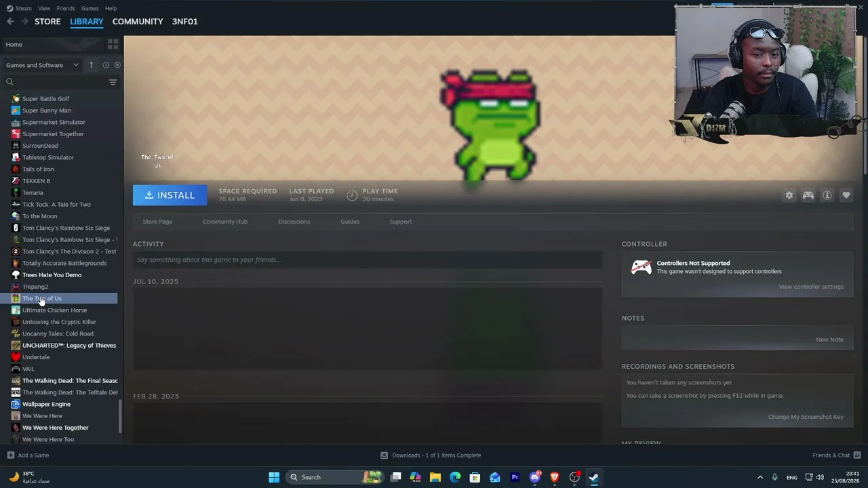Switch library to grid collections view
The width and height of the screenshot is (868, 488).
(x=113, y=44)
